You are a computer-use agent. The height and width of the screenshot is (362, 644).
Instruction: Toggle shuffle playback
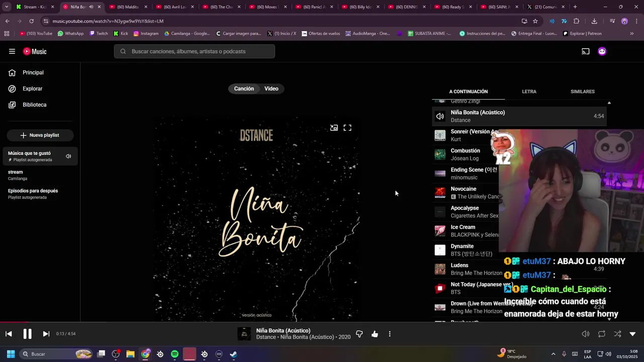click(617, 334)
